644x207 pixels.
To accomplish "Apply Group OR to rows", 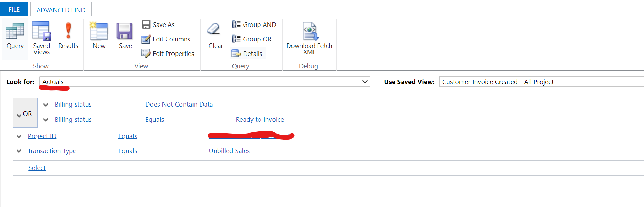I will pos(252,39).
